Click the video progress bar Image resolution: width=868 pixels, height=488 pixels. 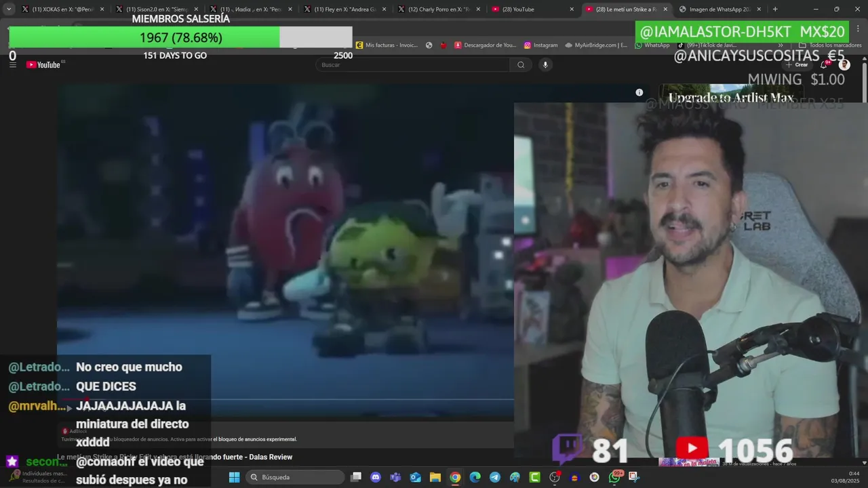(x=285, y=400)
